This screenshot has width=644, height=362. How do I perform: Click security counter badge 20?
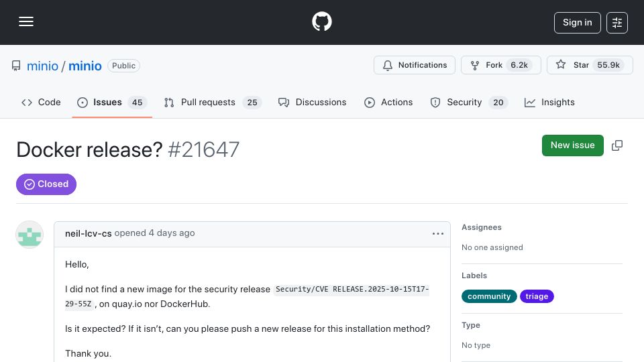(x=498, y=102)
